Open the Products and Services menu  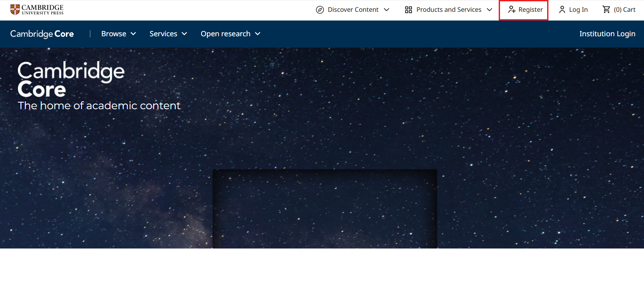449,10
